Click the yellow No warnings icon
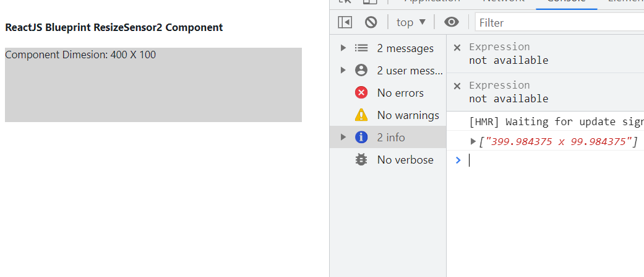The width and height of the screenshot is (644, 277). click(361, 115)
